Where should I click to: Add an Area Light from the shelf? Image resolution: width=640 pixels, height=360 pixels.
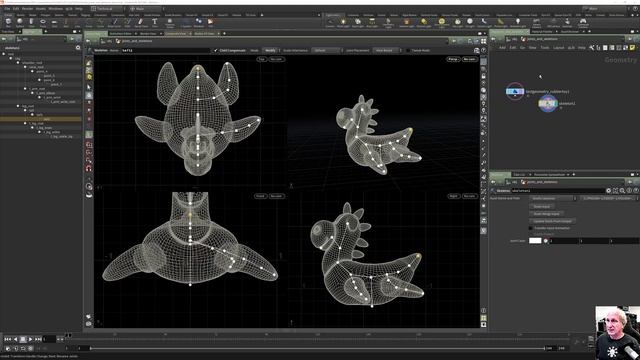point(372,23)
